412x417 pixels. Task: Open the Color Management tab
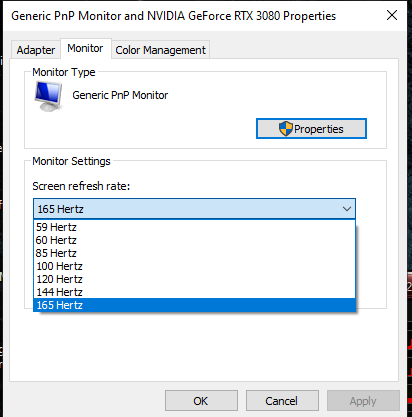click(x=160, y=50)
